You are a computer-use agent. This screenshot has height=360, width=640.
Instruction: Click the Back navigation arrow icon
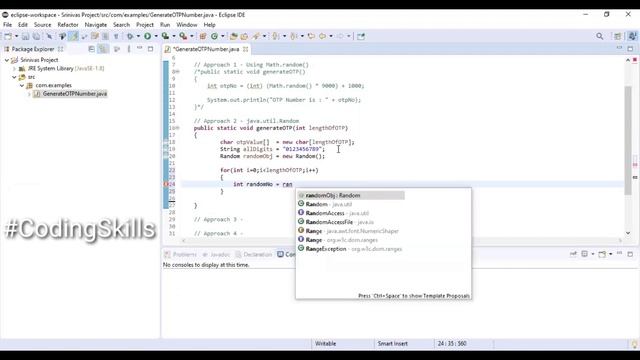pos(322,36)
